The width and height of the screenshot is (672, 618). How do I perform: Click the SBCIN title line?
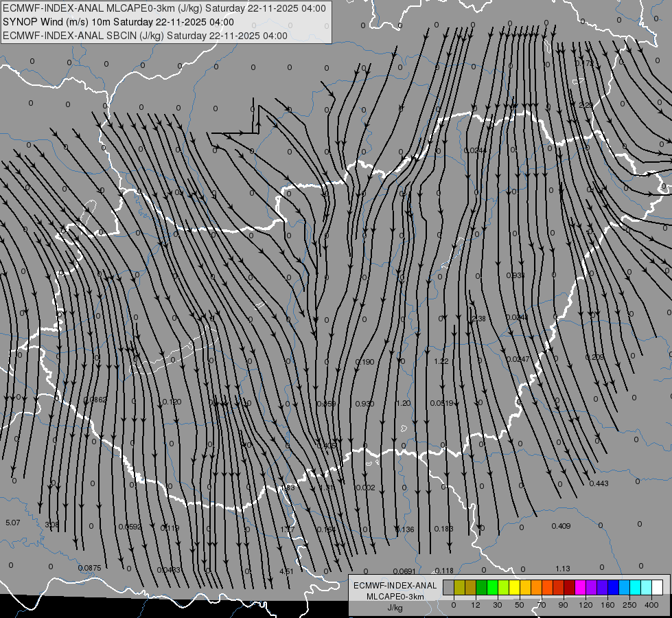[x=145, y=36]
